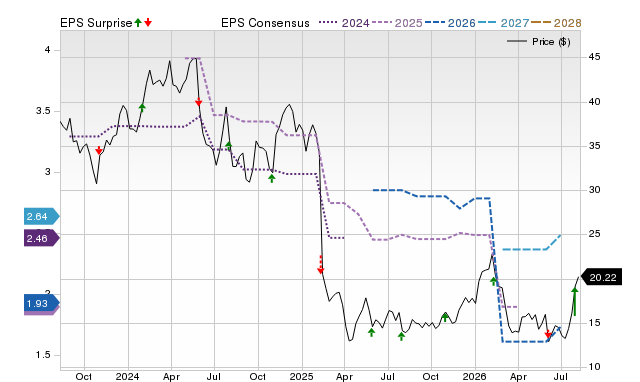Click red surprise arrow at February 2025 drop
Image resolution: width=640 pixels, height=382 pixels.
320,264
